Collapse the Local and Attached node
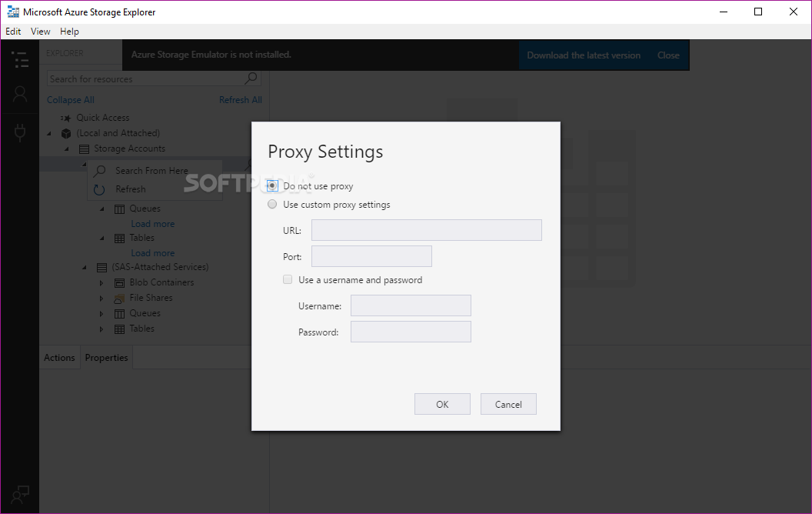This screenshot has width=812, height=514. pyautogui.click(x=50, y=134)
